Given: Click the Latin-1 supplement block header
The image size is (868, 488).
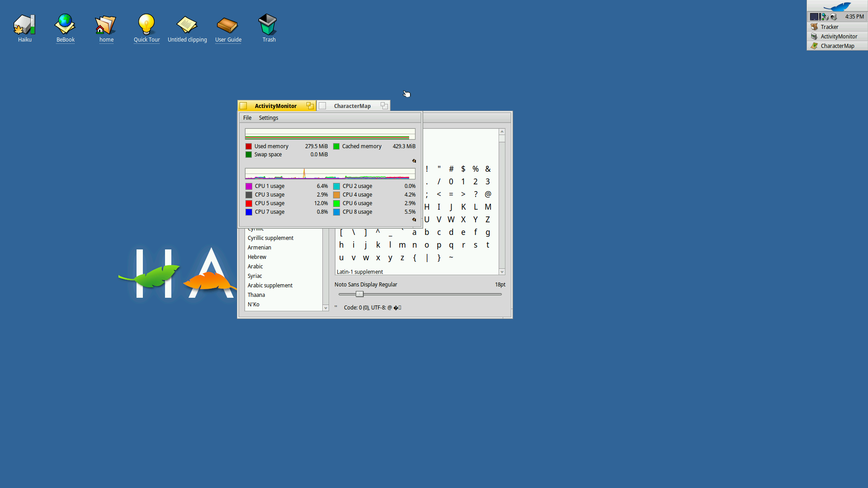Looking at the screenshot, I should point(360,272).
